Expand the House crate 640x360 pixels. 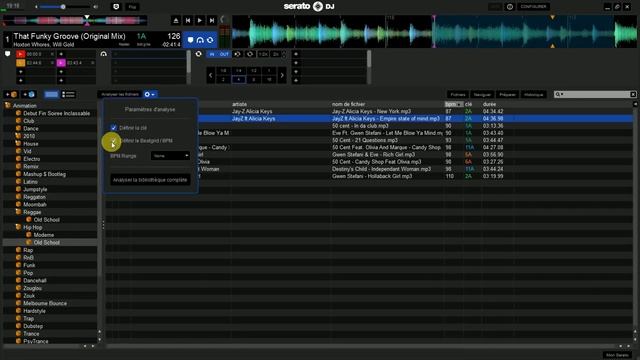(x=18, y=144)
